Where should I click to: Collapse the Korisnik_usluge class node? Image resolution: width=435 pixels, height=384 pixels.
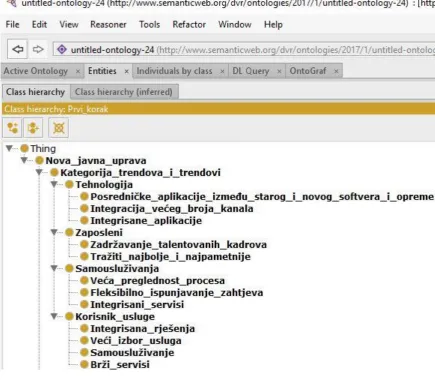pos(54,316)
